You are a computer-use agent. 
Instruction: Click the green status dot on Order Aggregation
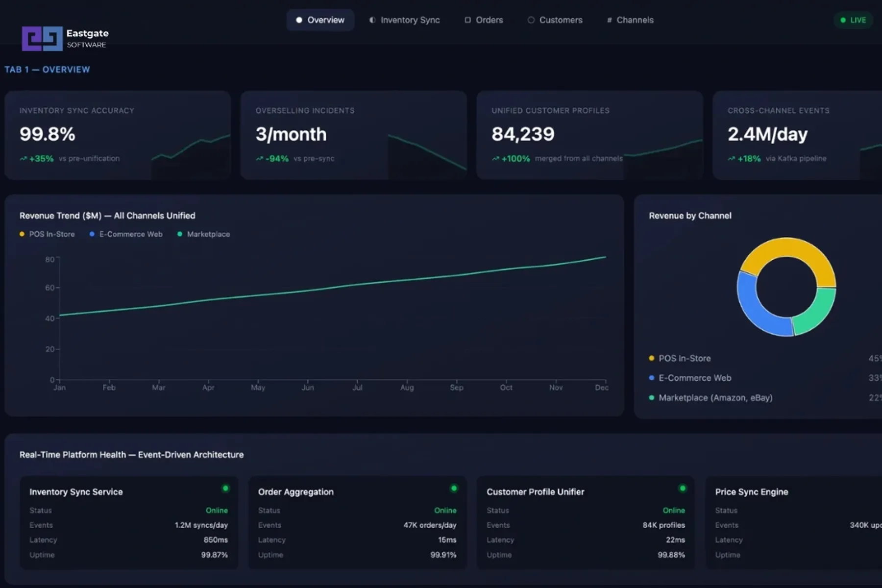click(454, 488)
